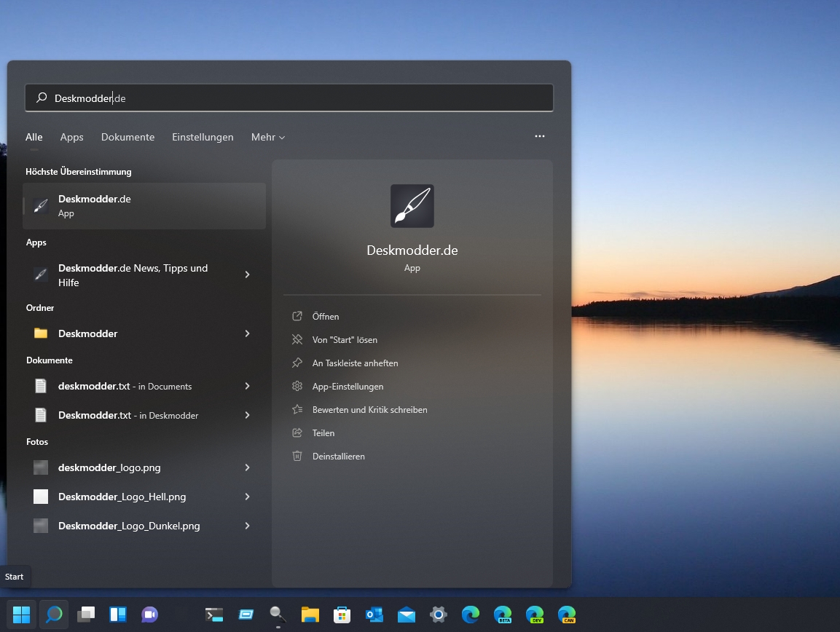The image size is (840, 632).
Task: Open Task View from the taskbar
Action: [86, 615]
